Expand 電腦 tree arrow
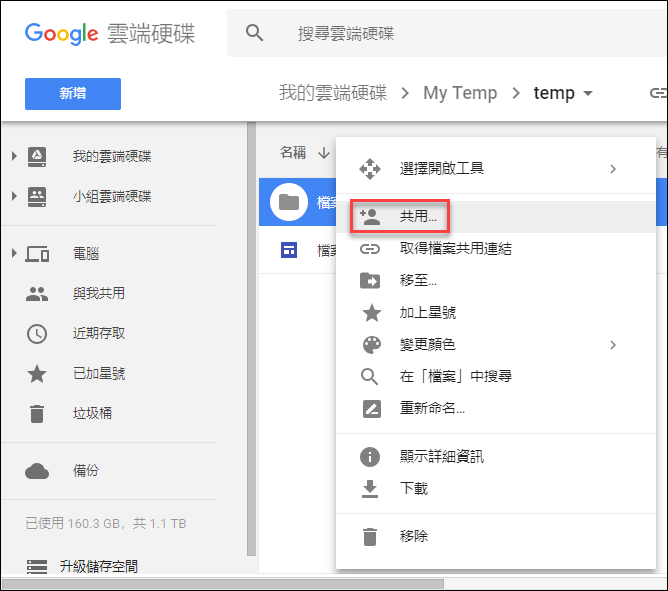Image resolution: width=668 pixels, height=591 pixels. (14, 253)
